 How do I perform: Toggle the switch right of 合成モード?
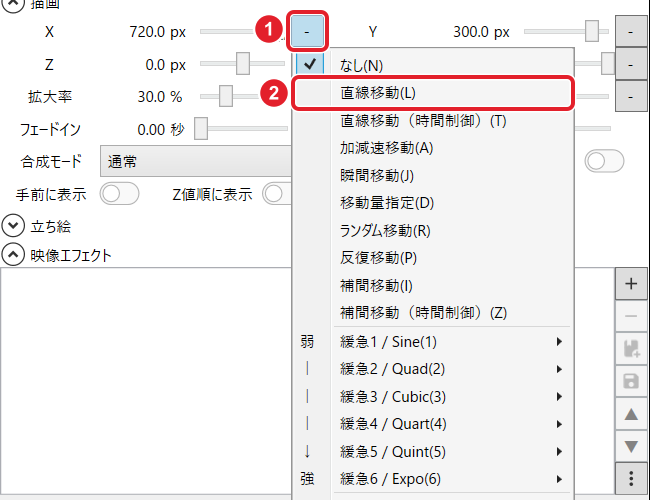pos(604,161)
